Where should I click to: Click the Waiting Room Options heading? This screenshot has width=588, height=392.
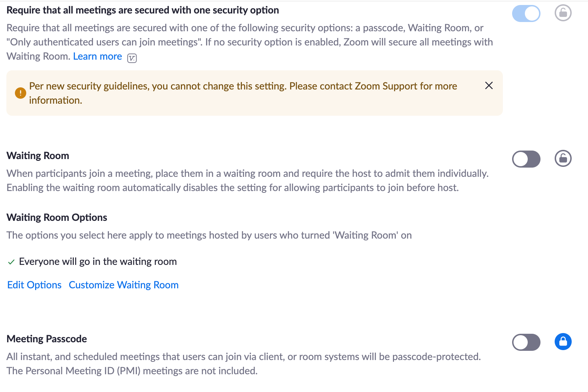(x=57, y=217)
